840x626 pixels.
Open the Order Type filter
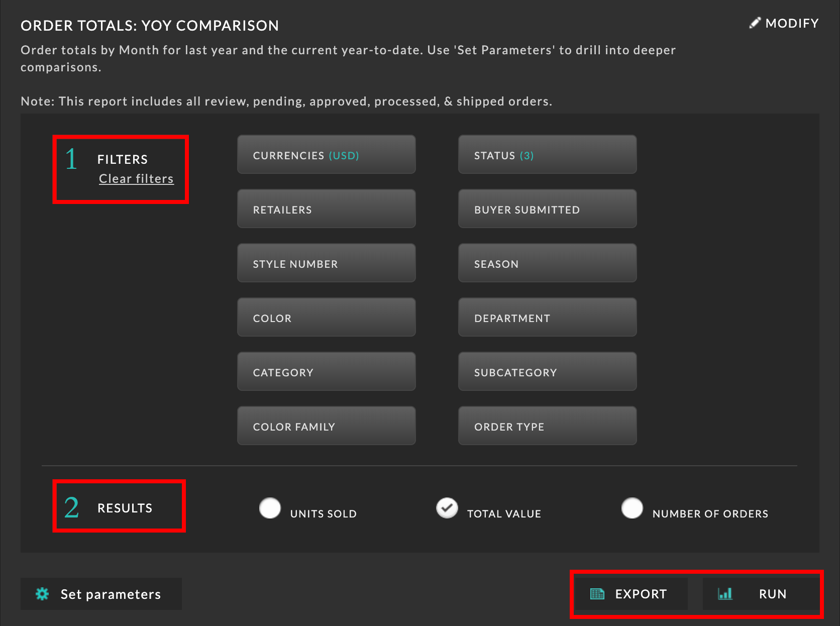coord(548,426)
